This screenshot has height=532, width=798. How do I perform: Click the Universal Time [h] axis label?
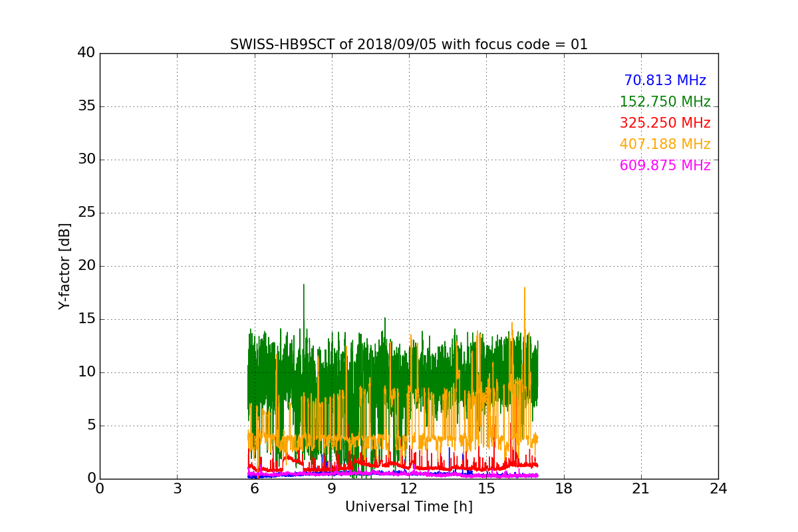point(409,507)
